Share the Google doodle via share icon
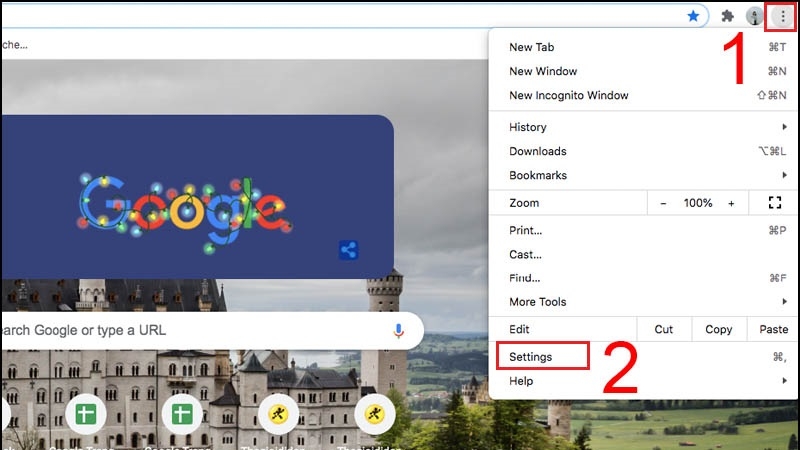 [348, 251]
